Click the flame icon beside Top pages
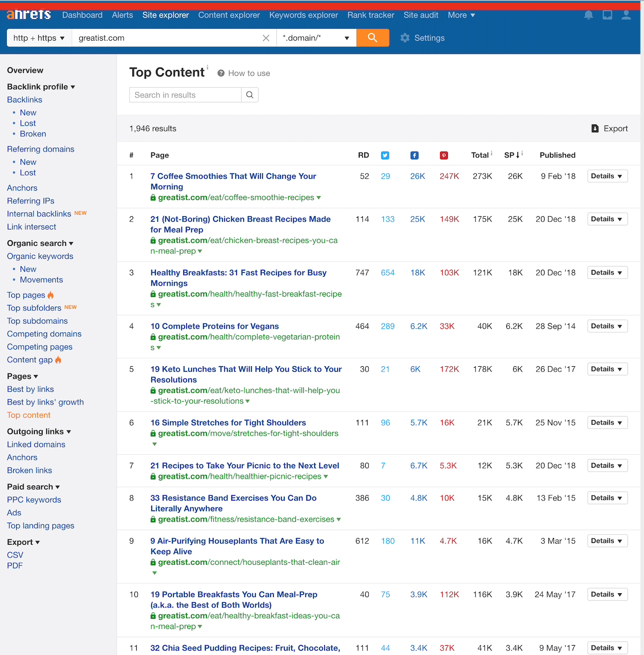This screenshot has height=655, width=644. coord(51,295)
